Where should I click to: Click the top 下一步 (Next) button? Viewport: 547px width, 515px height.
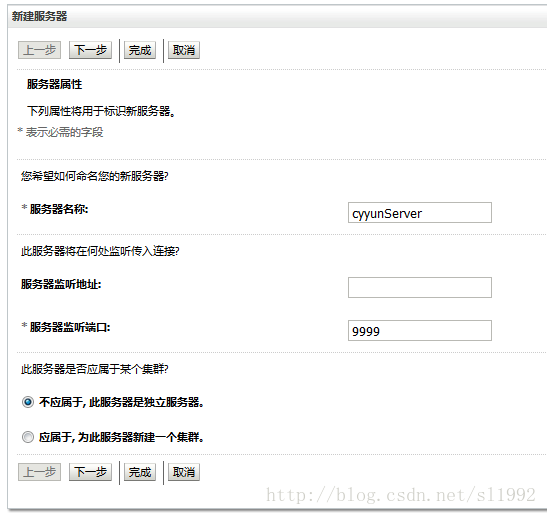point(90,50)
